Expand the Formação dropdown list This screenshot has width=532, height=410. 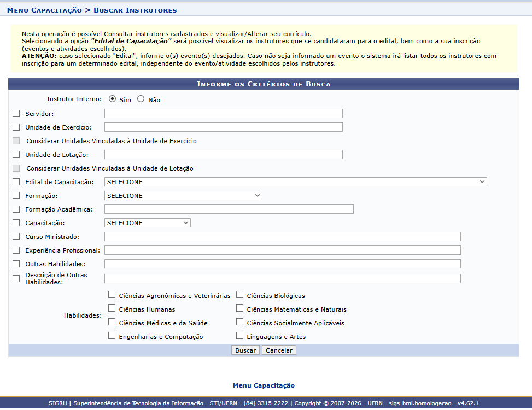pyautogui.click(x=183, y=195)
